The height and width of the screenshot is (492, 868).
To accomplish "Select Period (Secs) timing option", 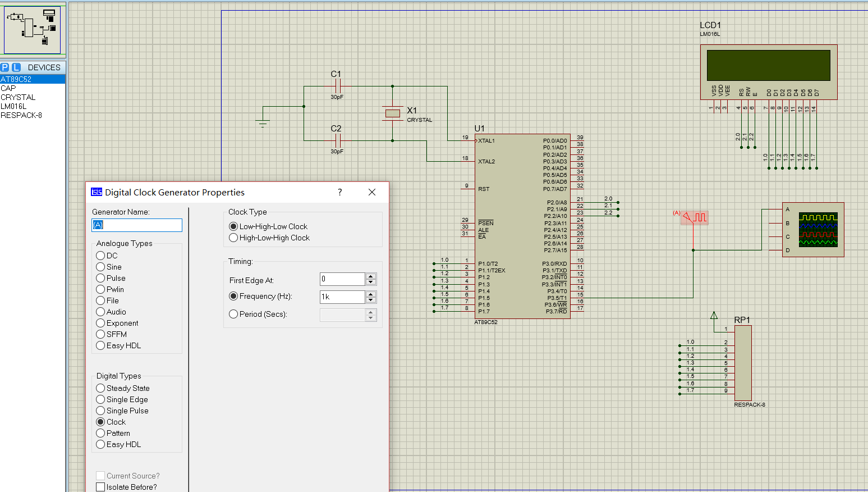I will [233, 314].
